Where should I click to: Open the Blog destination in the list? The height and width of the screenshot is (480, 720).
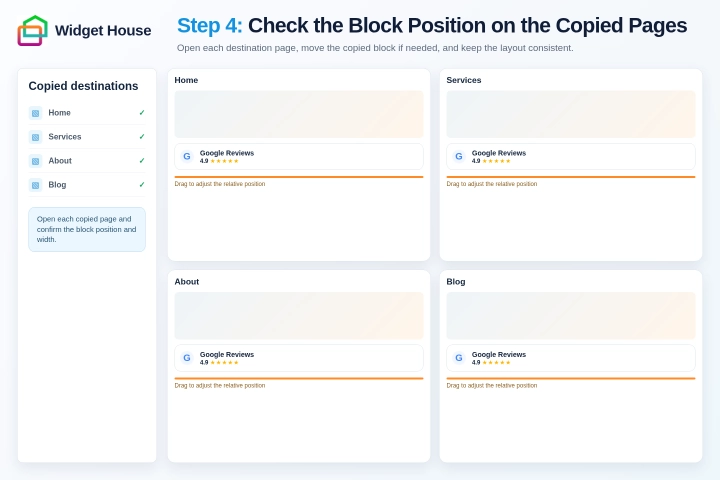tap(87, 185)
